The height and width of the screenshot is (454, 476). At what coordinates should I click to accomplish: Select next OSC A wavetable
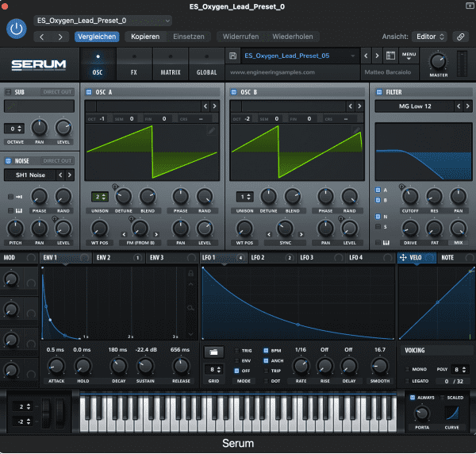point(215,106)
